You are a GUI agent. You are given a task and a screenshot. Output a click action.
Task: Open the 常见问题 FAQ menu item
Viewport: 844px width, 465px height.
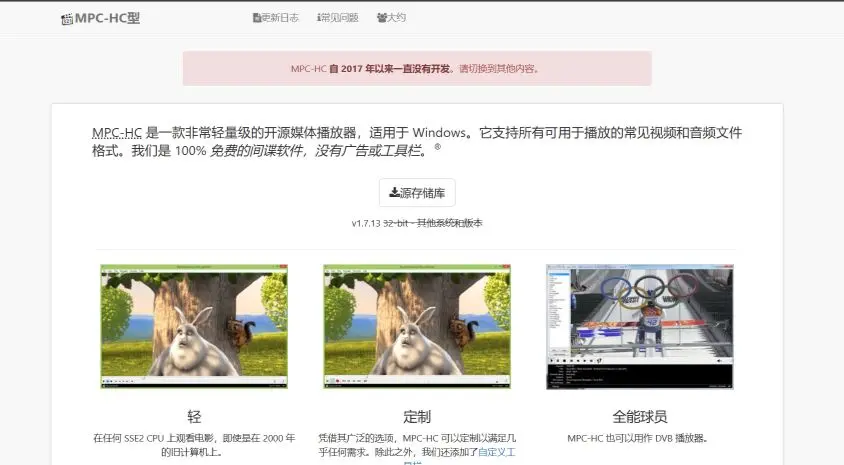coord(337,18)
